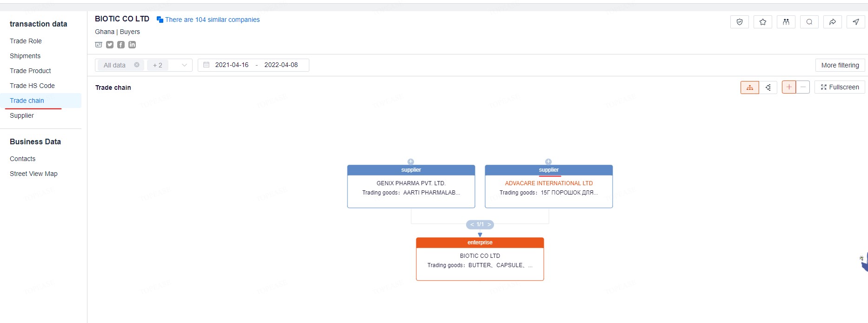This screenshot has height=323, width=868.
Task: Switch to hierarchy tree layout view
Action: (750, 87)
